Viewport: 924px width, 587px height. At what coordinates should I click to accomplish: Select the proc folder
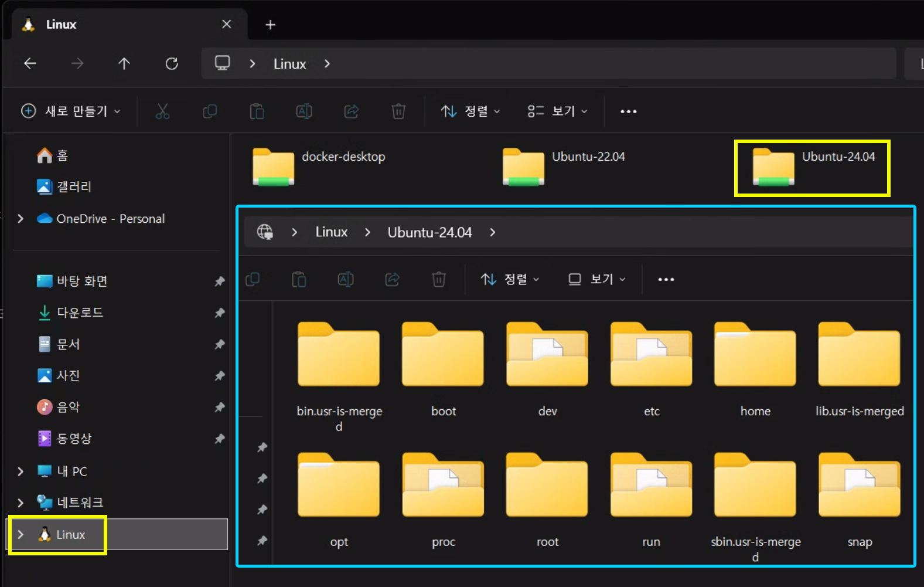pos(443,500)
